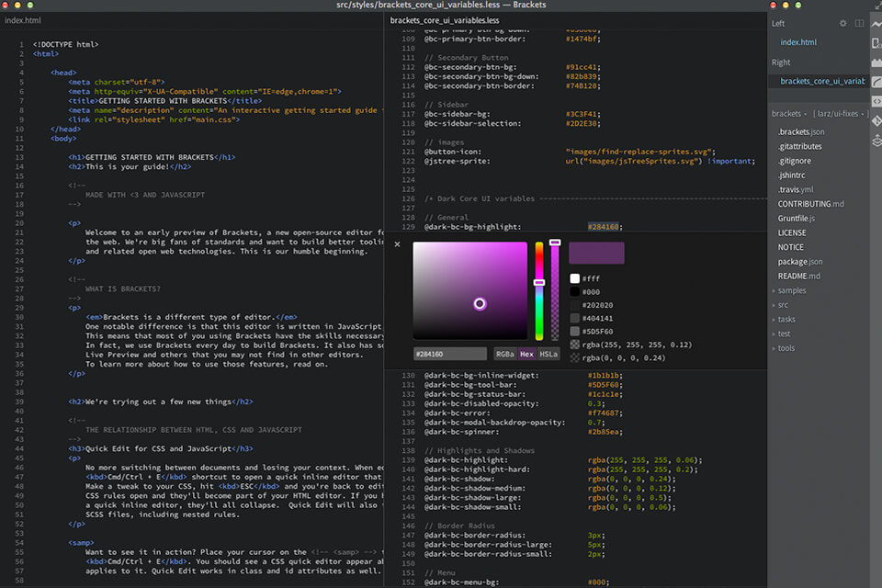Open the Gruntfile.js file
The image size is (882, 588).
tap(796, 219)
